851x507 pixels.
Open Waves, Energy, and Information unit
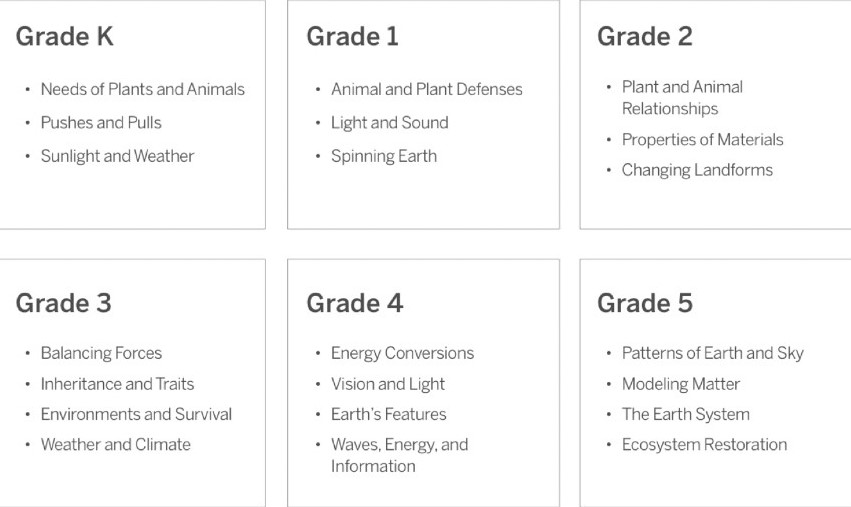click(399, 455)
